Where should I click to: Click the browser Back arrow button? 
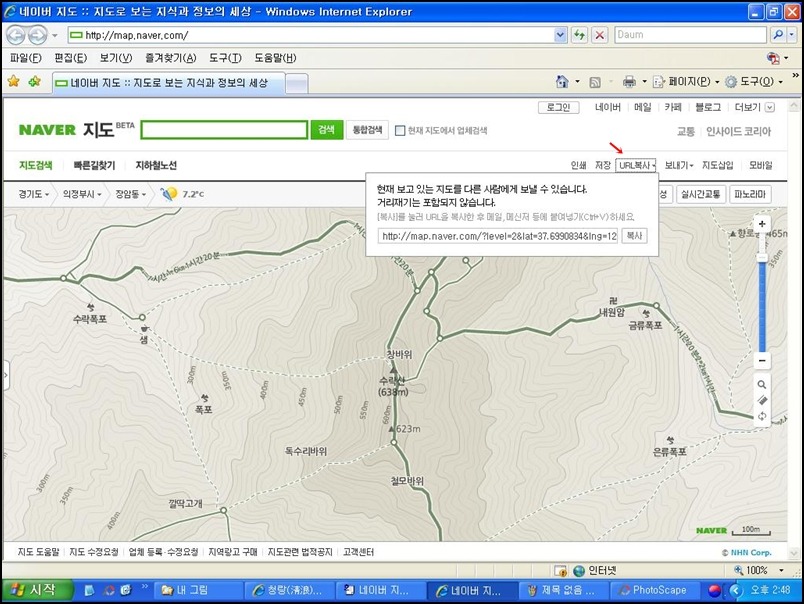16,35
